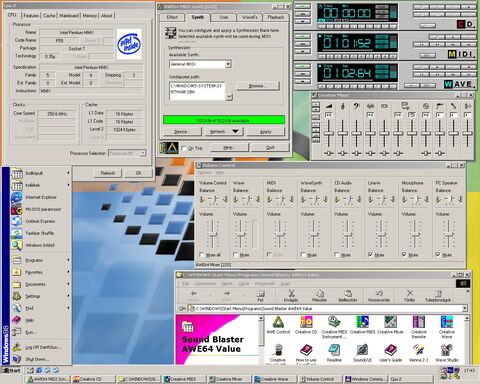The image size is (480, 384).
Task: Click the Refresh button in CPU-Z
Action: [108, 173]
